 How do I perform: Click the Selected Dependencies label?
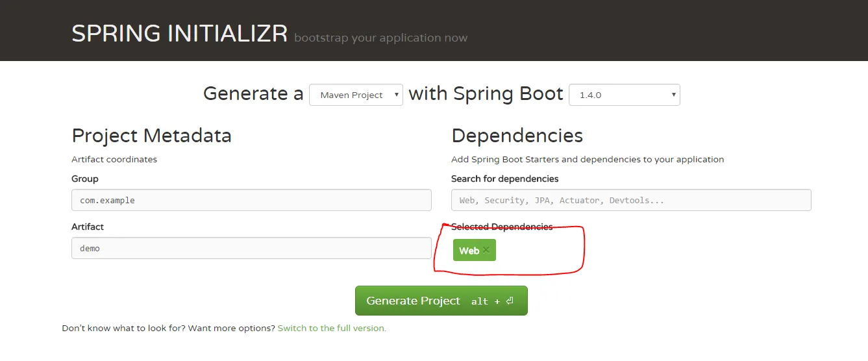(x=502, y=227)
